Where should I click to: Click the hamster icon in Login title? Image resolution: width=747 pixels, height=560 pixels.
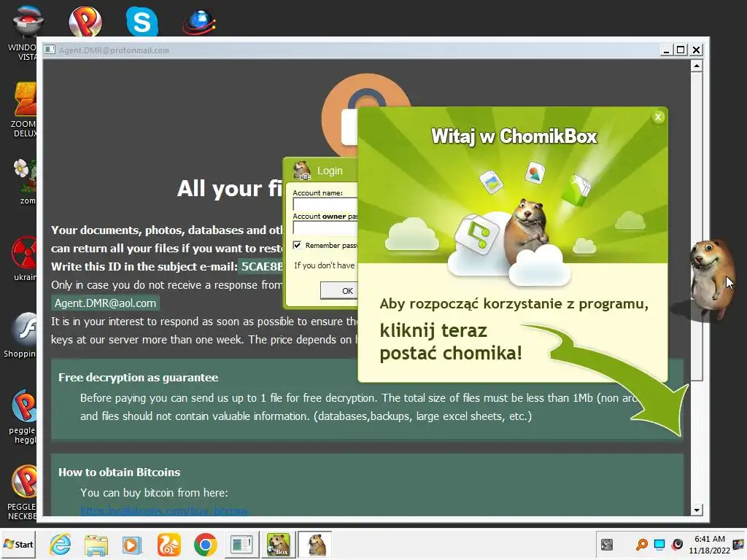pos(301,171)
